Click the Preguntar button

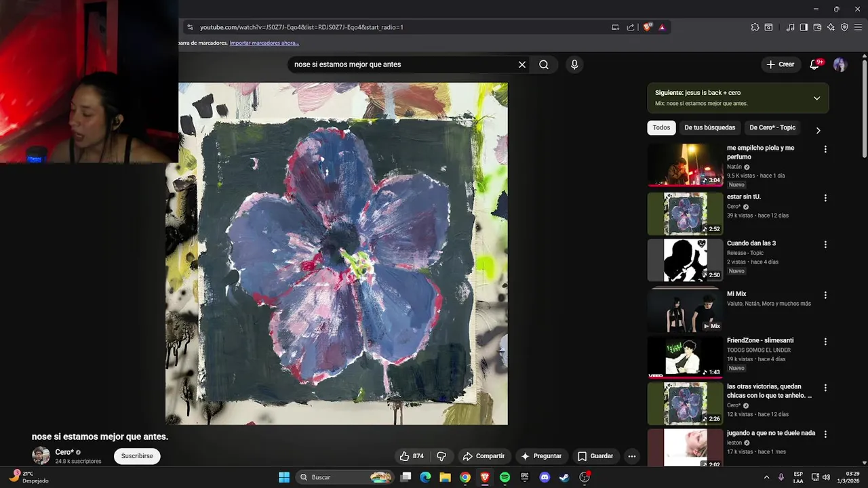click(x=541, y=456)
